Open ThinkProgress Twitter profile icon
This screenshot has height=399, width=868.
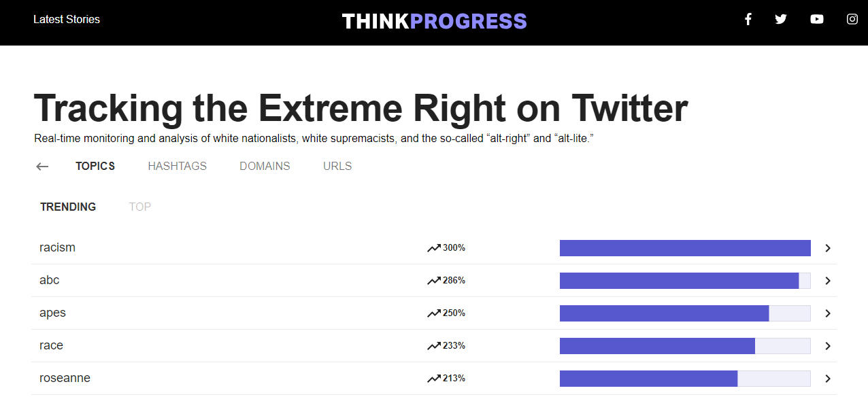[x=781, y=19]
